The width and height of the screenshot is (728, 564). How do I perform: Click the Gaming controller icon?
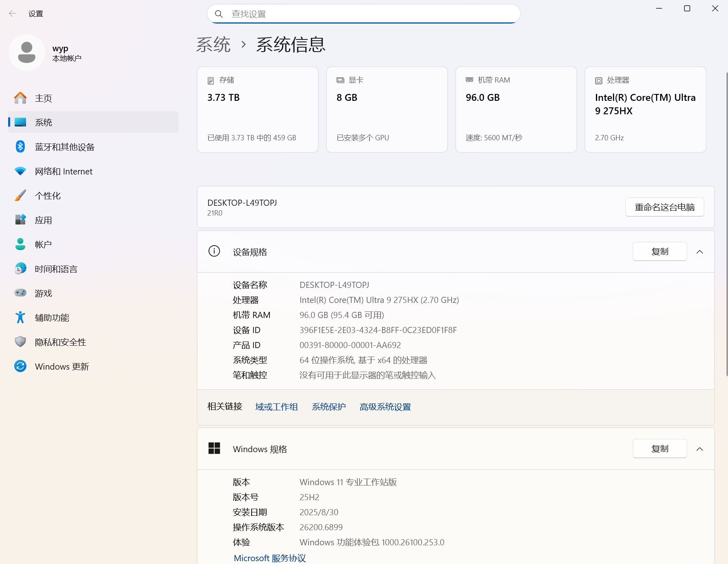(20, 293)
